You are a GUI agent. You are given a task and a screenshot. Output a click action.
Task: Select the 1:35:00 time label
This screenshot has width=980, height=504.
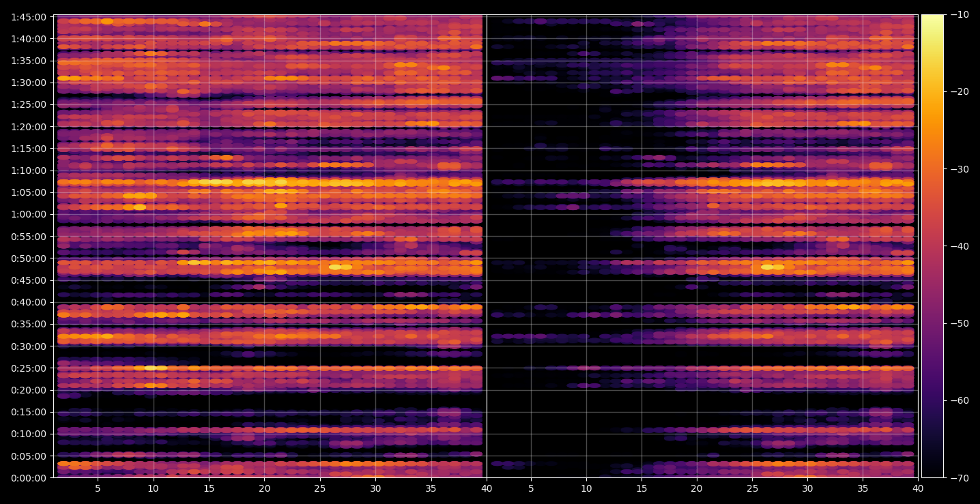coord(29,60)
